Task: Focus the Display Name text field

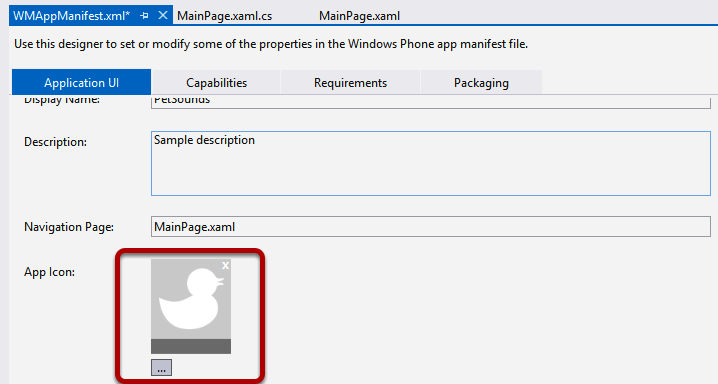Action: click(431, 102)
